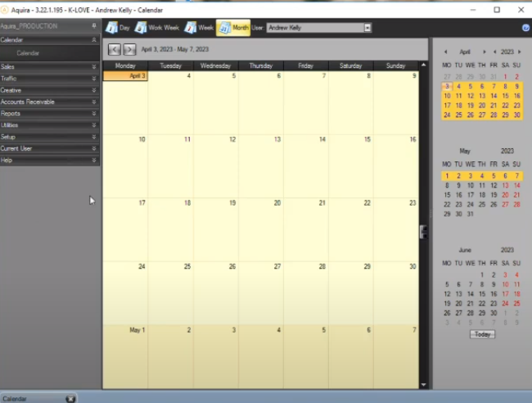Go to next calendar period

pyautogui.click(x=129, y=50)
